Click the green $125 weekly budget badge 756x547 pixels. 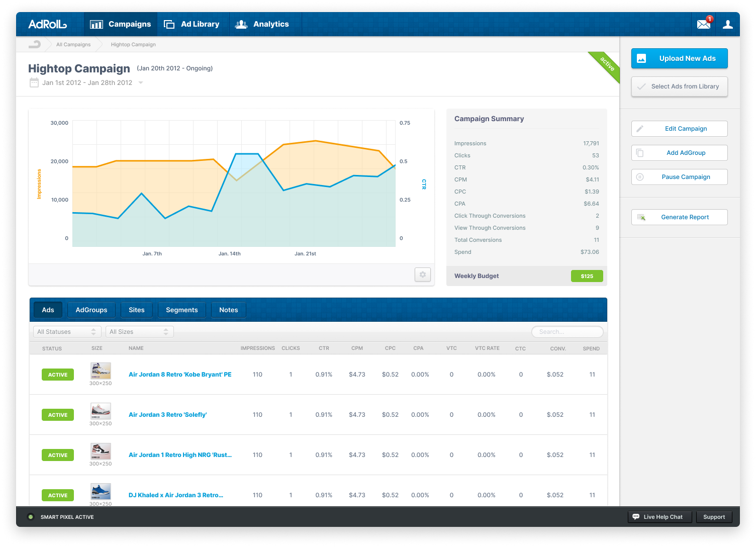(x=587, y=276)
